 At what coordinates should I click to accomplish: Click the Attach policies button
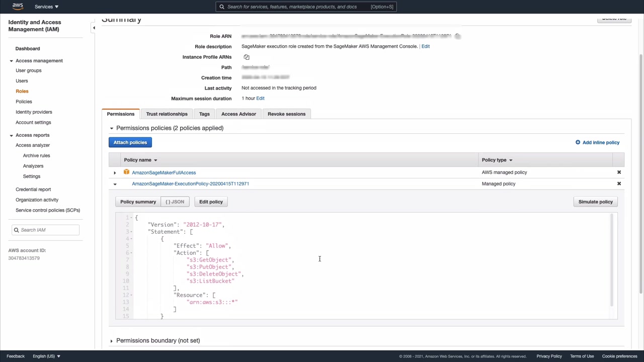pyautogui.click(x=130, y=143)
